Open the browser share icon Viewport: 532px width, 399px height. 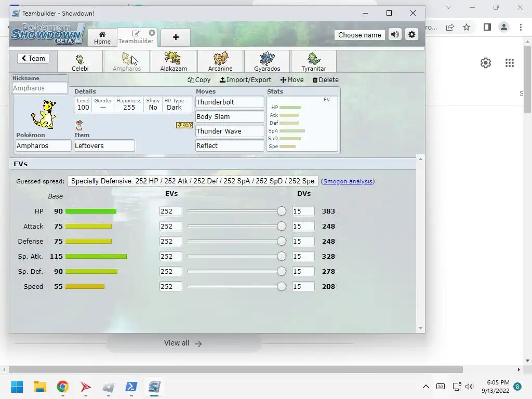pyautogui.click(x=450, y=27)
